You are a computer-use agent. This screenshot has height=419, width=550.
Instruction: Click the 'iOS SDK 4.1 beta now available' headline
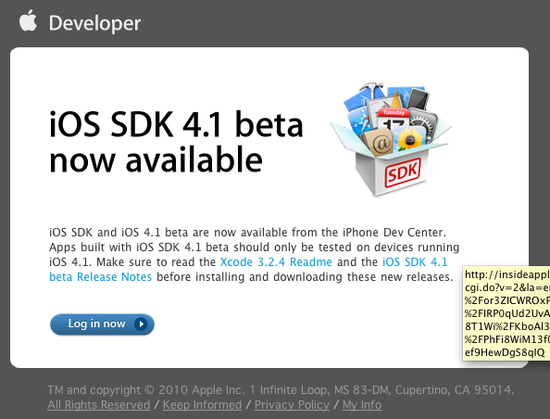(x=176, y=142)
